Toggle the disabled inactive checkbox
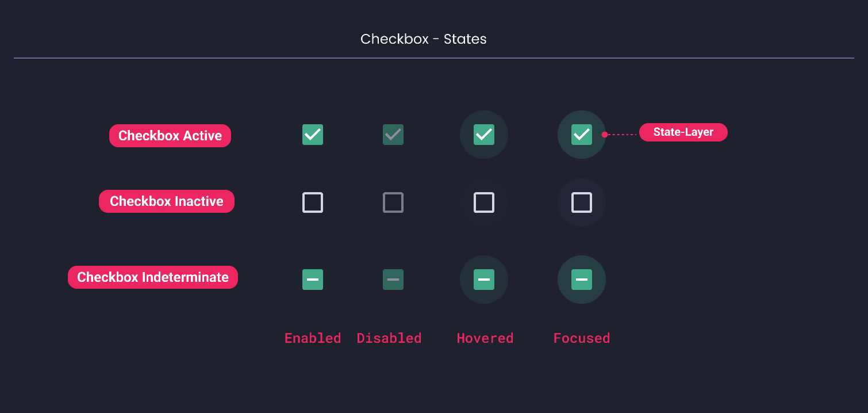Image resolution: width=868 pixels, height=413 pixels. pyautogui.click(x=393, y=202)
